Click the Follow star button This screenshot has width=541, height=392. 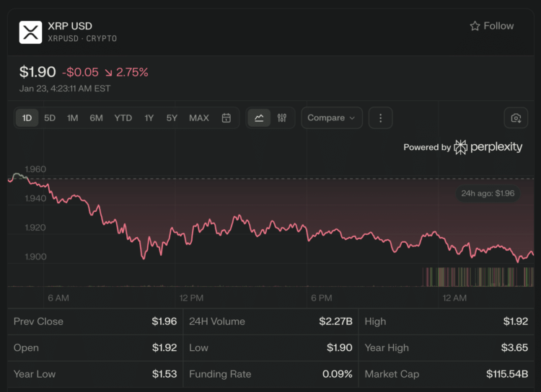pos(492,26)
